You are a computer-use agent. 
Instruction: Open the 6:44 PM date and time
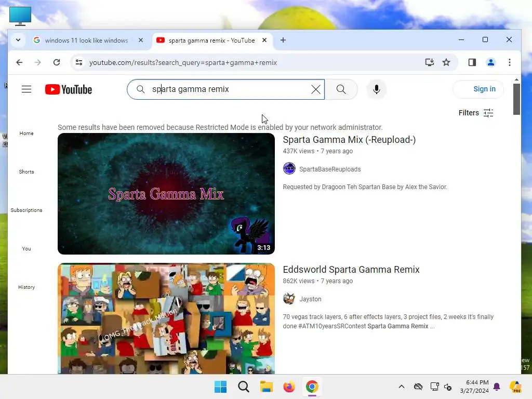click(474, 387)
